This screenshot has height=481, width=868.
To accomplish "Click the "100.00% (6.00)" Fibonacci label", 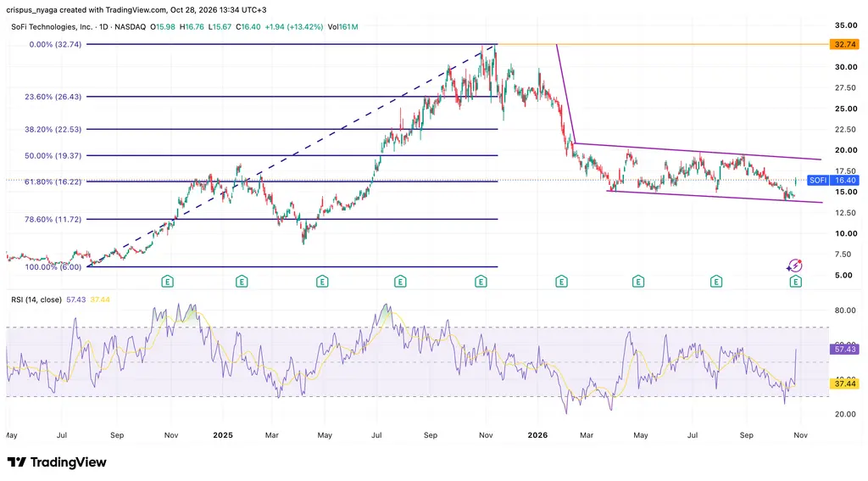I will click(x=53, y=267).
